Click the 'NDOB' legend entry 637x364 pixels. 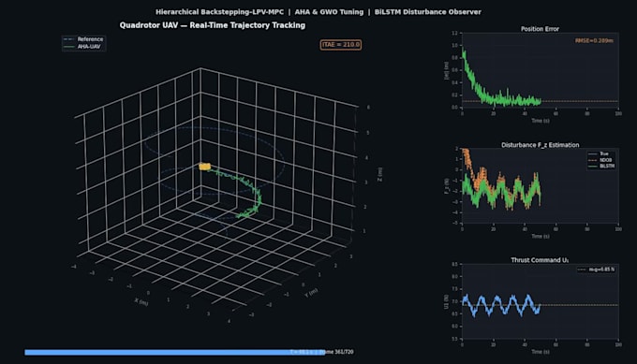pyautogui.click(x=600, y=160)
